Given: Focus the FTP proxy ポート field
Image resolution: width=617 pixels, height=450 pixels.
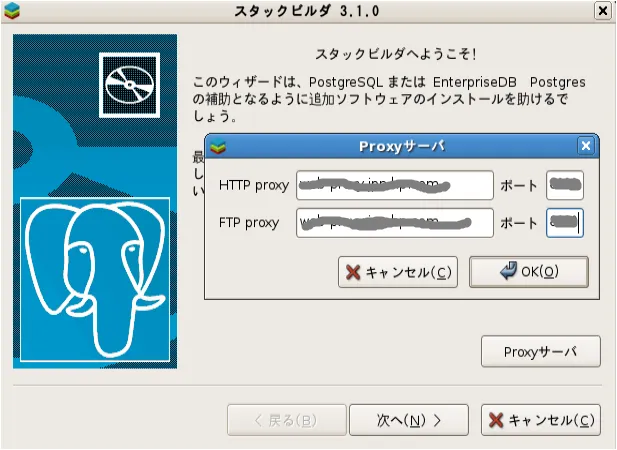Looking at the screenshot, I should 565,223.
